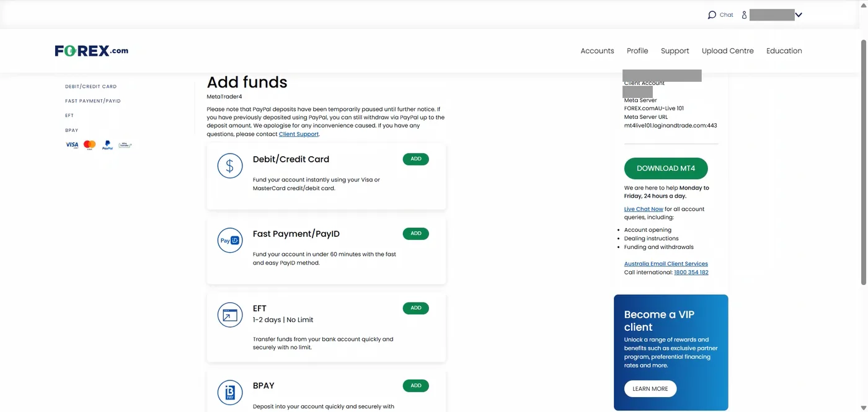The image size is (868, 412).
Task: Add funds via Fast Payment/PayID
Action: [x=416, y=234]
